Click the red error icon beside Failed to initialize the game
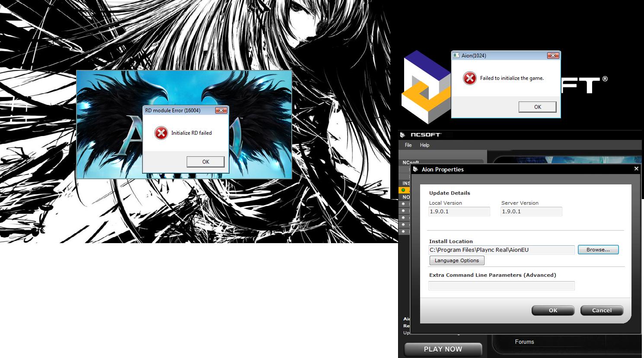This screenshot has width=644, height=358. pyautogui.click(x=469, y=78)
